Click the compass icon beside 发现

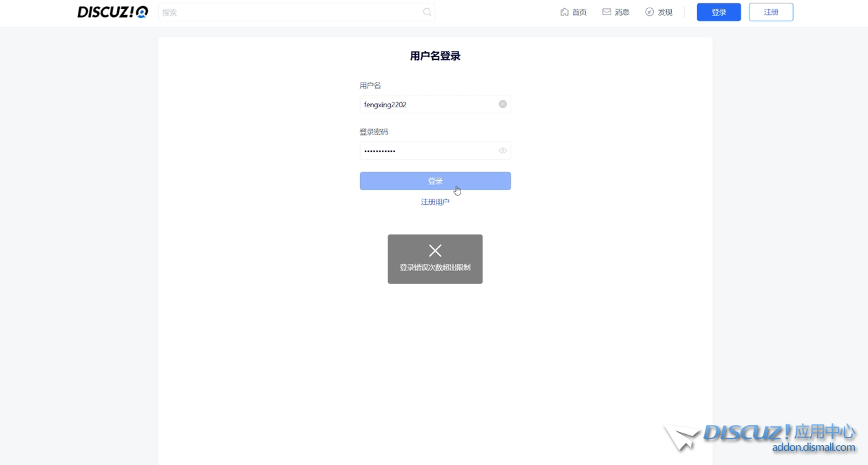coord(649,12)
